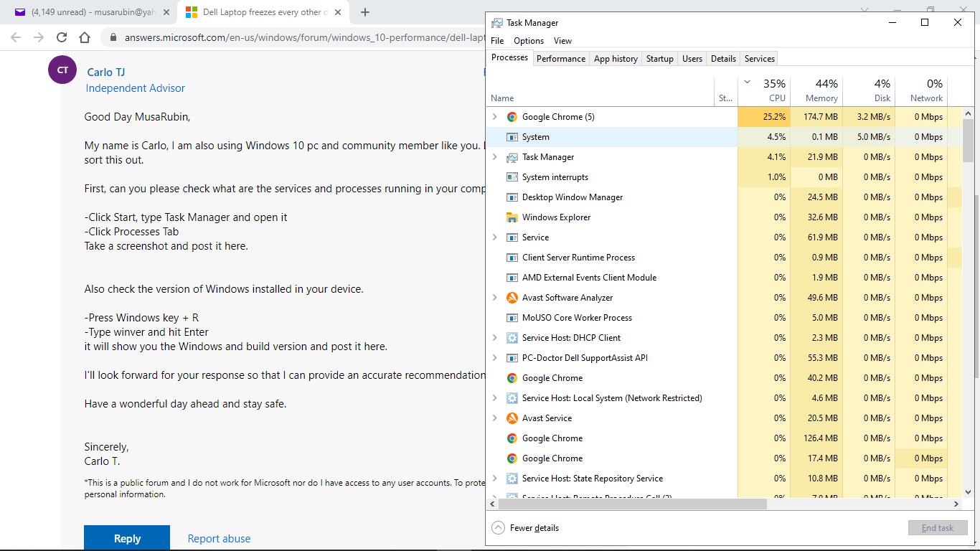Click the Chrome icon in the 126.4 MB row
This screenshot has width=980, height=551.
[512, 438]
